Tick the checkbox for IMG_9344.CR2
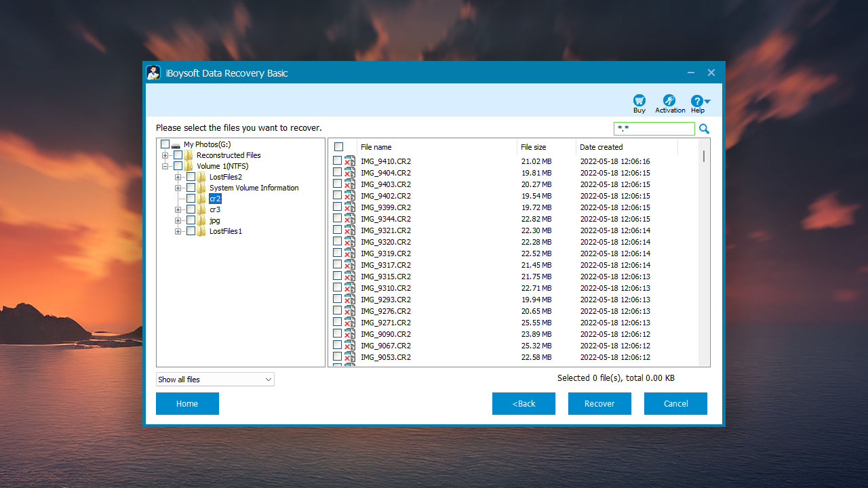This screenshot has height=488, width=868. tap(337, 218)
